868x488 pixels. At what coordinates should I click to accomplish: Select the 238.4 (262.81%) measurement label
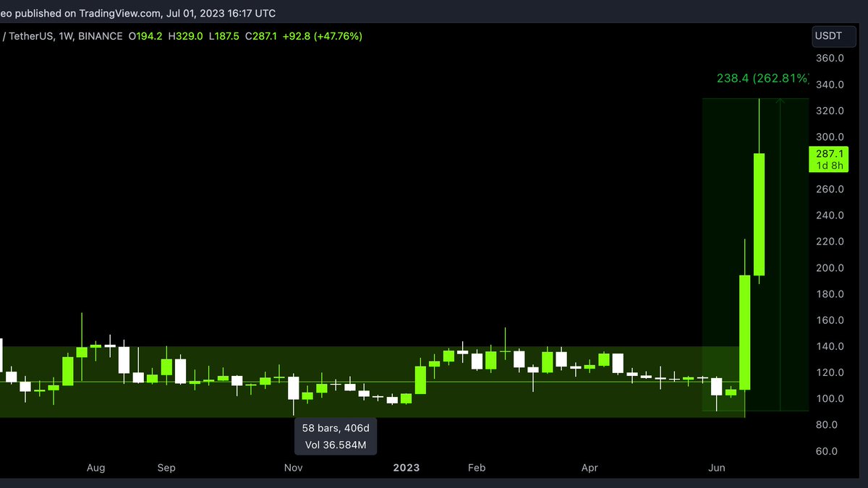click(x=762, y=77)
